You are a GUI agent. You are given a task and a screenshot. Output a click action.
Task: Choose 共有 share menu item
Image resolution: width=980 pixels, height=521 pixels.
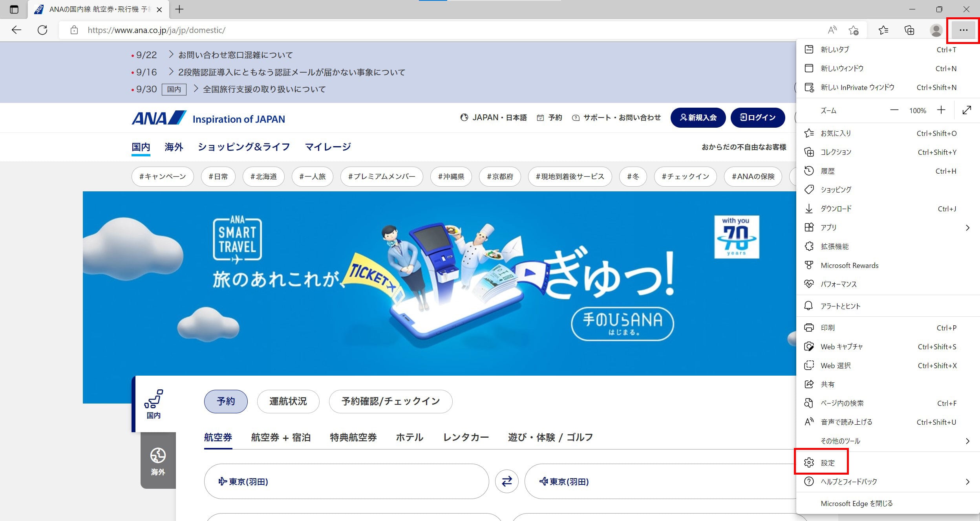tap(888, 384)
